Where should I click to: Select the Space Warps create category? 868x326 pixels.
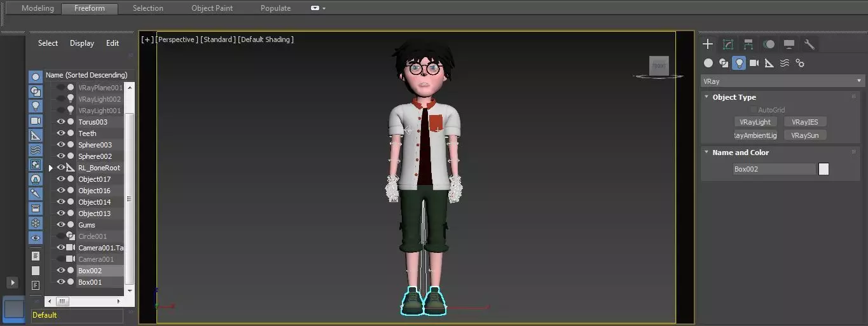point(785,63)
